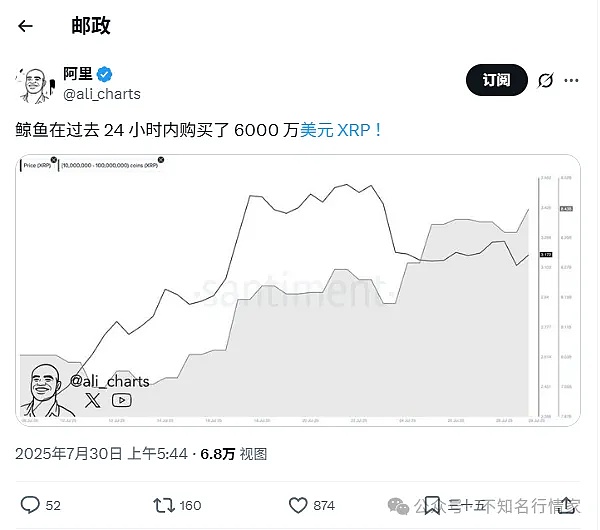Click the 874 likes count
Screen dimensions: 600x530
[x=327, y=506]
